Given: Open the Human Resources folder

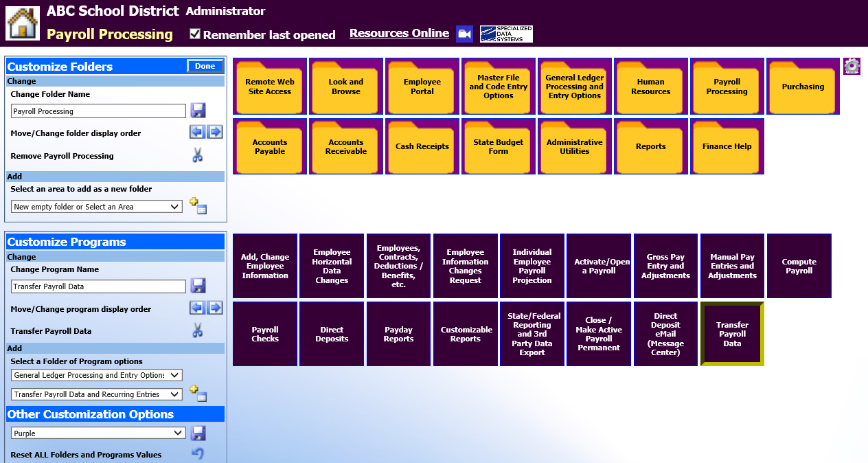Looking at the screenshot, I should coord(650,87).
